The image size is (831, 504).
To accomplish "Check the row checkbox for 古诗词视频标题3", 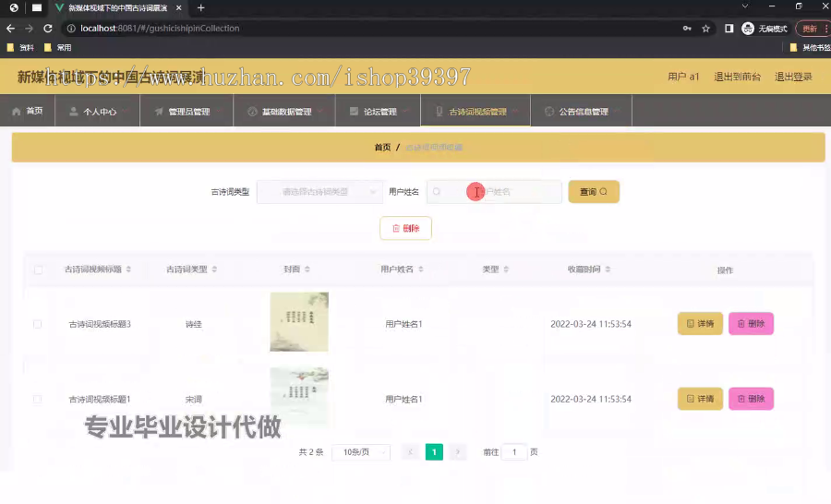I will [x=37, y=324].
